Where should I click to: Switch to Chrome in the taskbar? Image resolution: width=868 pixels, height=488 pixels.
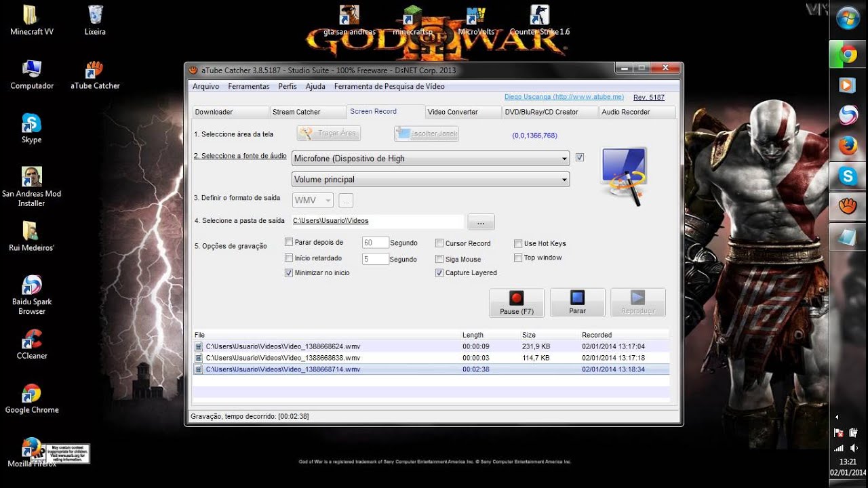click(x=848, y=55)
